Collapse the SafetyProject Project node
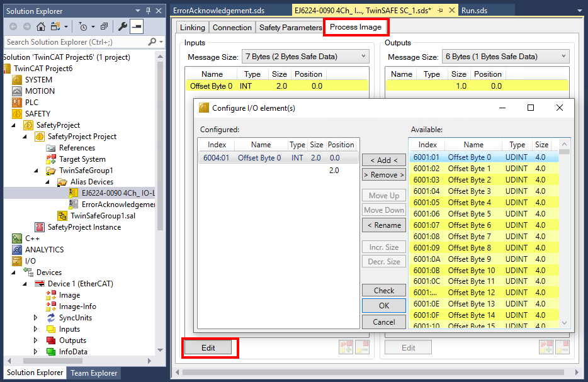The image size is (588, 382). click(25, 137)
